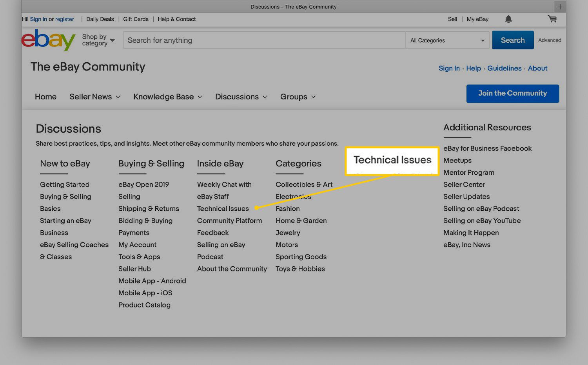Open eBay Open 2019 board

[x=144, y=184]
